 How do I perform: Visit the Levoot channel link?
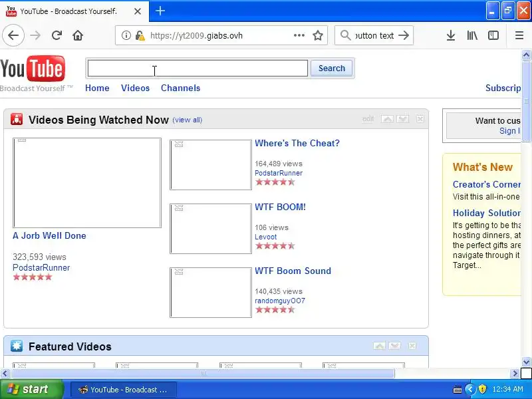[x=265, y=237]
